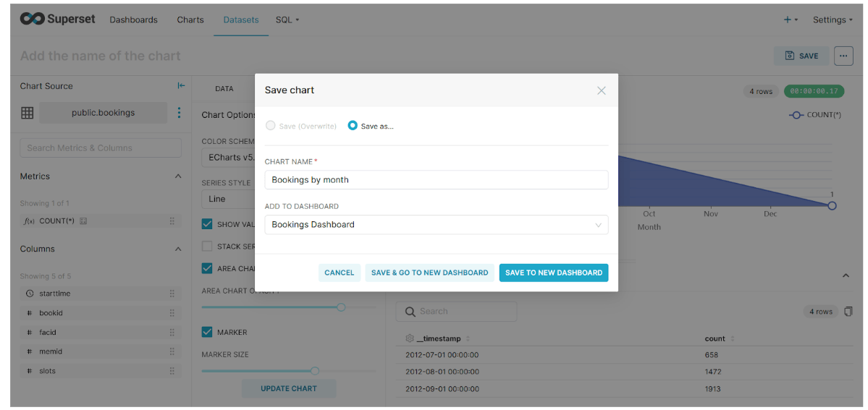The width and height of the screenshot is (868, 410).
Task: Click the Marker Size slider handle
Action: tap(315, 371)
